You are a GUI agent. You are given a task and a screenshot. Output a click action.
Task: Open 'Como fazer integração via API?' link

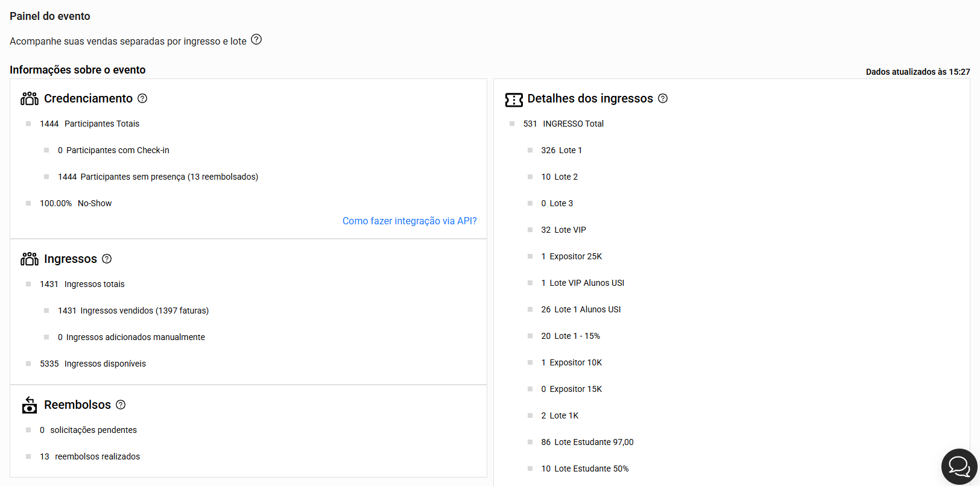point(409,221)
